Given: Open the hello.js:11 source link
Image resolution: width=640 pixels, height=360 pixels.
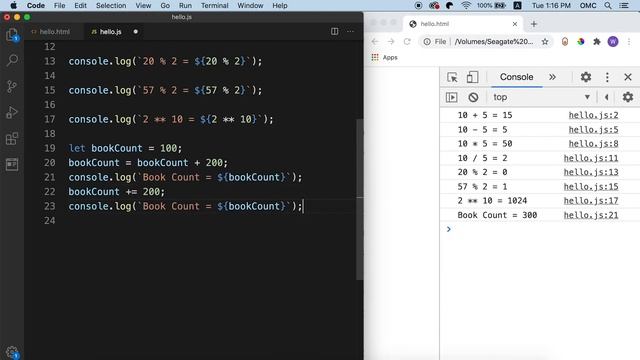Looking at the screenshot, I should (591, 158).
